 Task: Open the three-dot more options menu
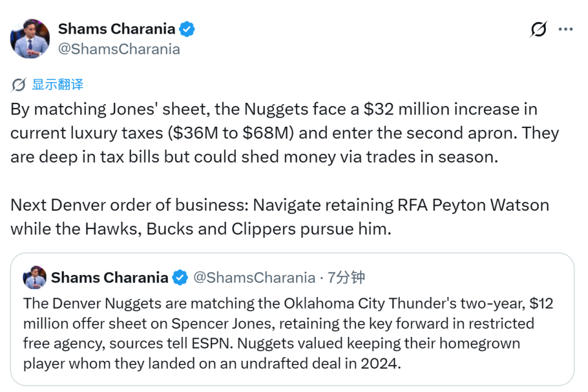565,29
